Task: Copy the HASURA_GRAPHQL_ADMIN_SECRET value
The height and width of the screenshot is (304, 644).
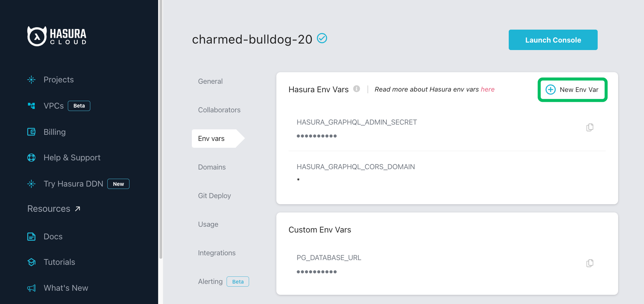Action: 590,127
